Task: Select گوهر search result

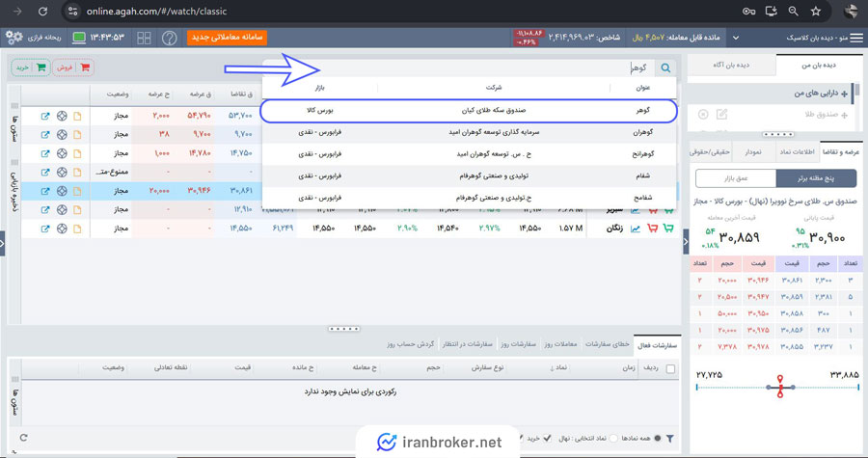Action: [469, 111]
